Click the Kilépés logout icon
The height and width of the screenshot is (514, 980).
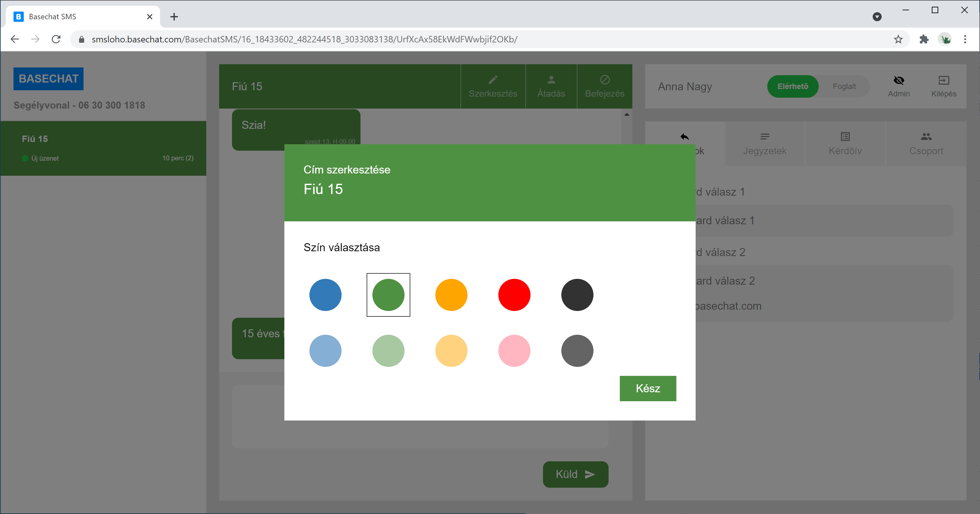click(943, 80)
